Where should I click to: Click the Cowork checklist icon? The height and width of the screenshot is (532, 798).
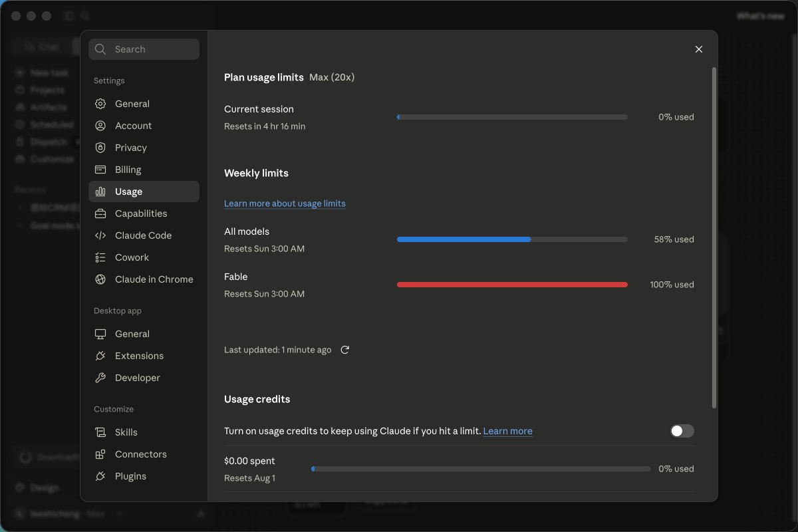(100, 257)
